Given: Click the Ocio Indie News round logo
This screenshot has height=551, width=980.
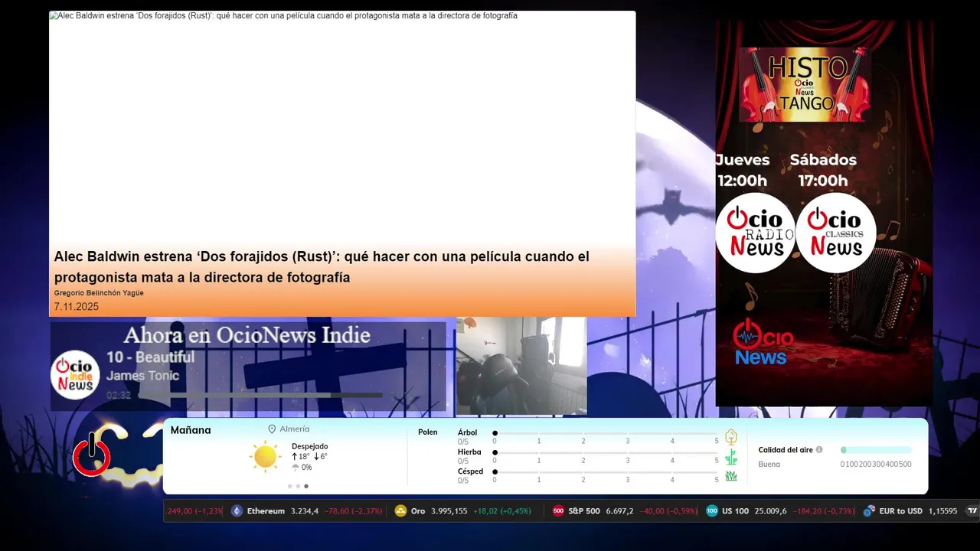Looking at the screenshot, I should [75, 375].
